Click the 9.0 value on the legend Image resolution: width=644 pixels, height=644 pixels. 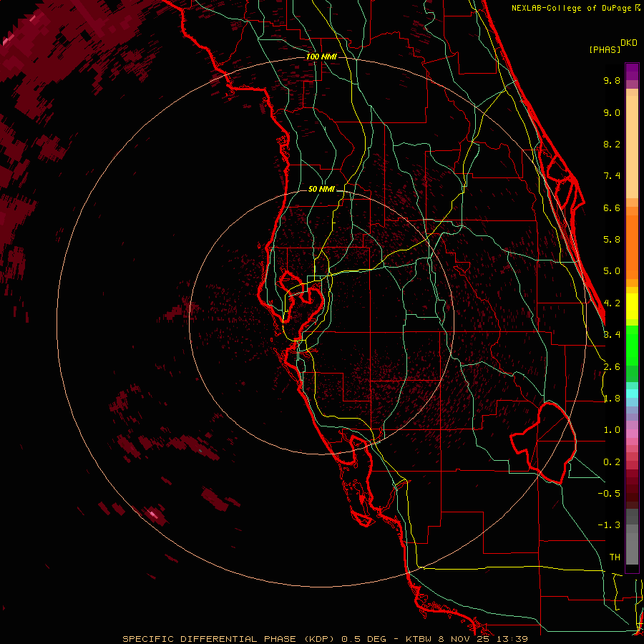tap(612, 112)
